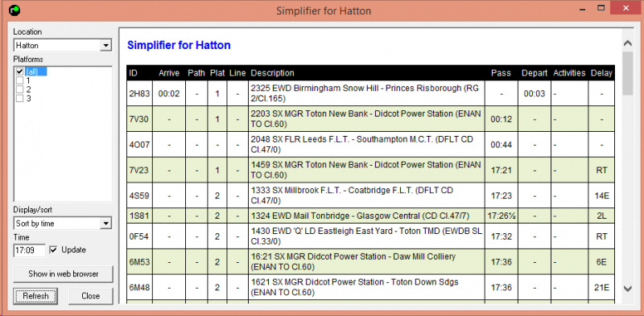Check the platform 3 checkbox
Screen dimensions: 644x316
[x=19, y=98]
